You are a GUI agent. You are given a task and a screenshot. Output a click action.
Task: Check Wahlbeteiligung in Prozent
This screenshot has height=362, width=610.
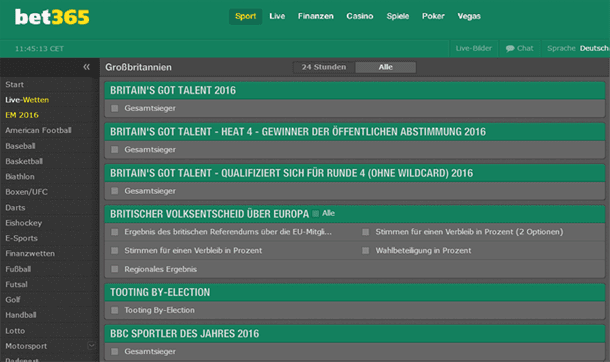click(x=366, y=251)
